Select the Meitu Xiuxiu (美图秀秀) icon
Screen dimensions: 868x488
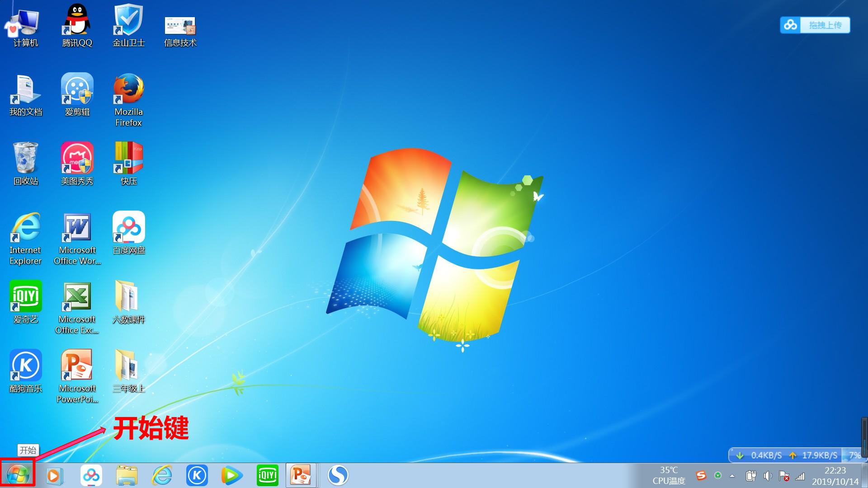(x=77, y=164)
